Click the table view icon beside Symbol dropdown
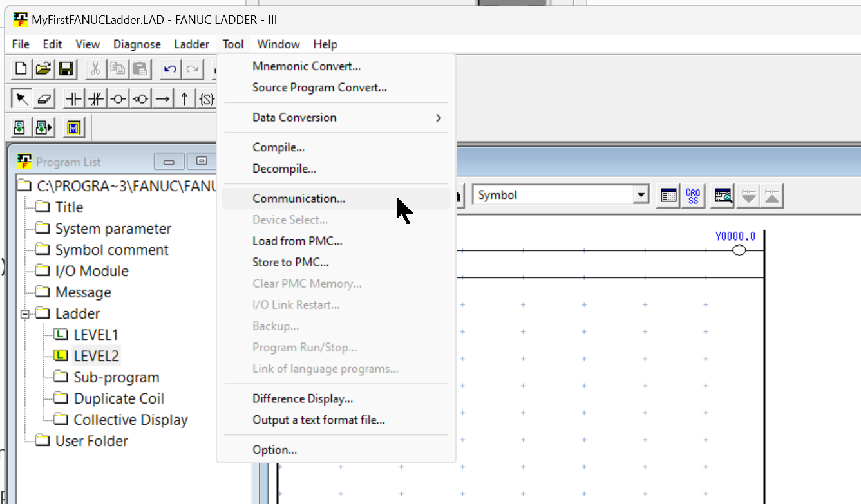 (669, 196)
